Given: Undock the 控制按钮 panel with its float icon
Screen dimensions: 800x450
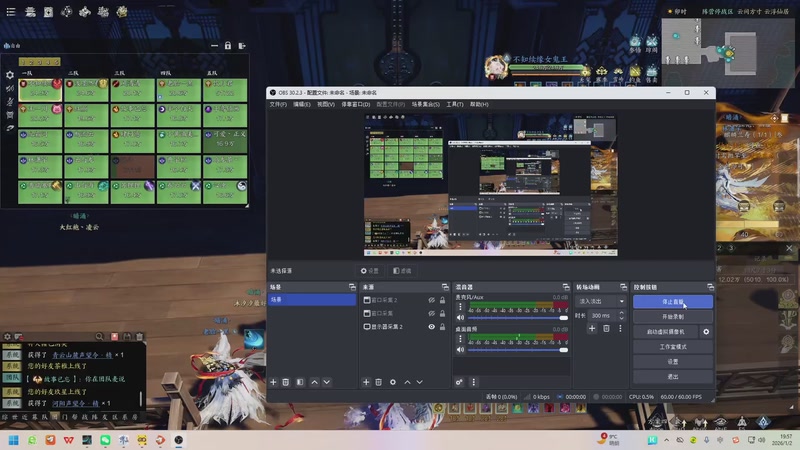Looking at the screenshot, I should pos(710,287).
